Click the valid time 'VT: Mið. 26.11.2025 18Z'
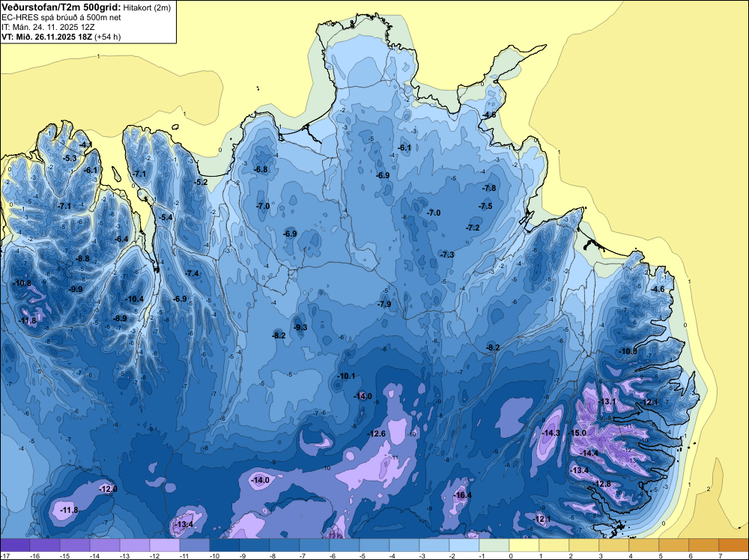Screen dimensions: 749x560 (46, 37)
